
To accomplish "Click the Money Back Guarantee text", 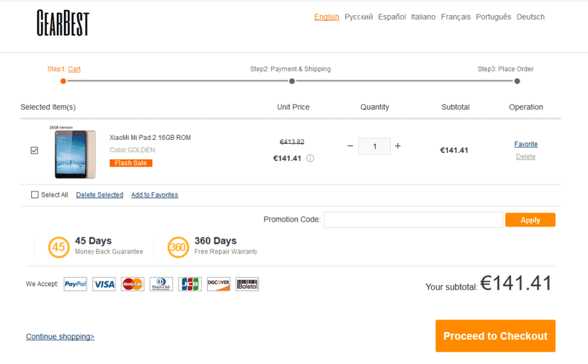I will coord(109,252).
